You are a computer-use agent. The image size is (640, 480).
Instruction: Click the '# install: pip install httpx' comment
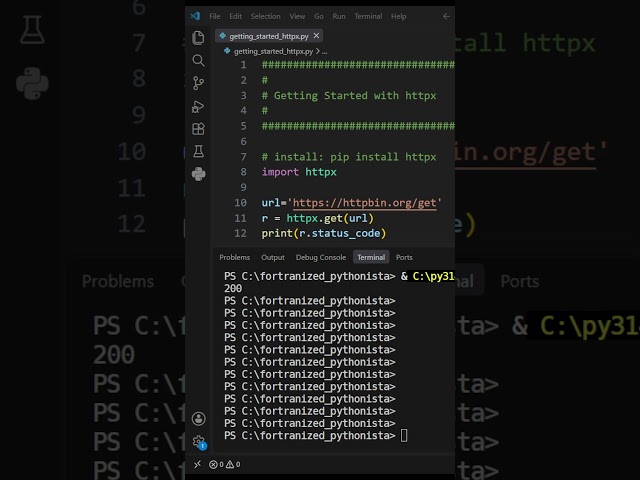pos(349,157)
